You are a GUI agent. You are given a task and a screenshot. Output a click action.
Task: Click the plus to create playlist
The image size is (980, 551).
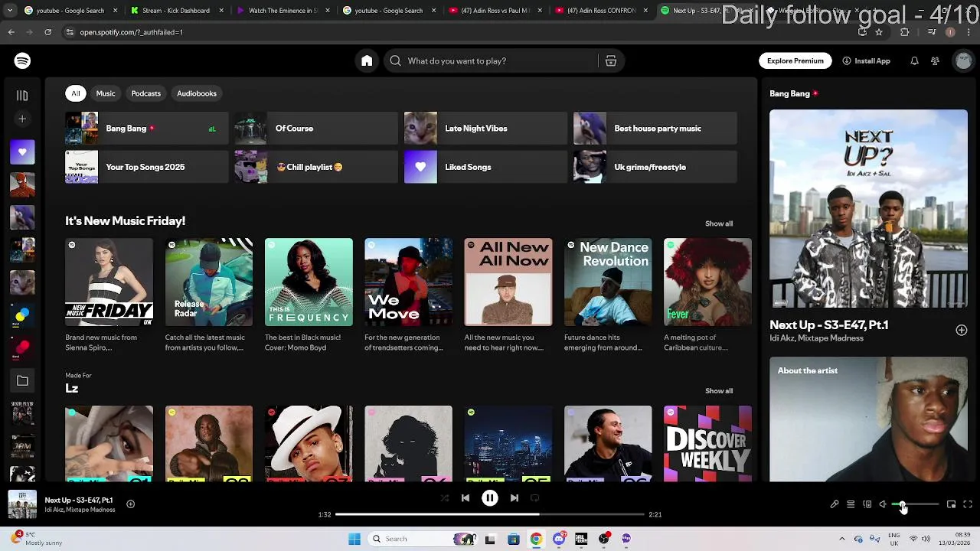click(x=22, y=119)
